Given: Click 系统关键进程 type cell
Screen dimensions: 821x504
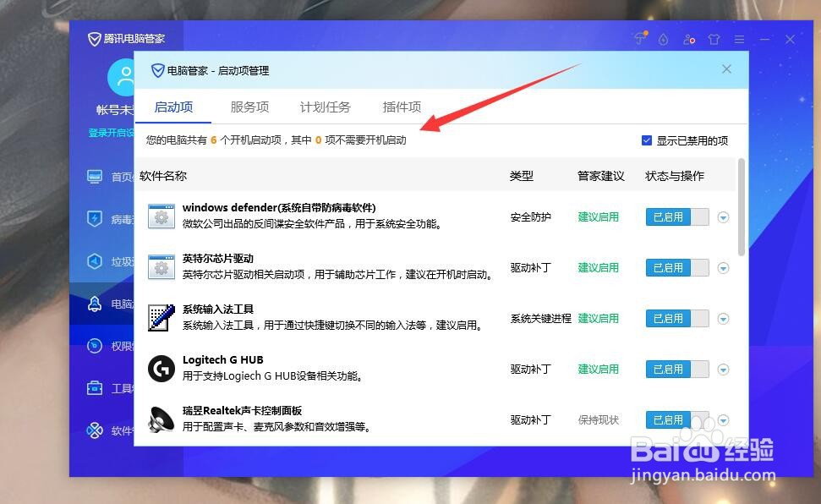Looking at the screenshot, I should click(540, 319).
